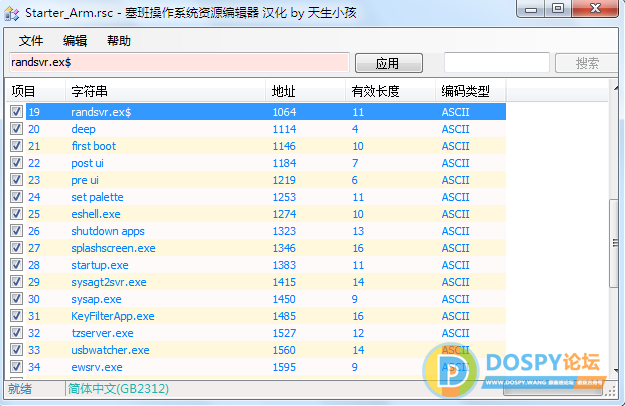Uncheck the row 31 KeyFilterApp.exe checkbox
The image size is (625, 406).
tap(16, 316)
